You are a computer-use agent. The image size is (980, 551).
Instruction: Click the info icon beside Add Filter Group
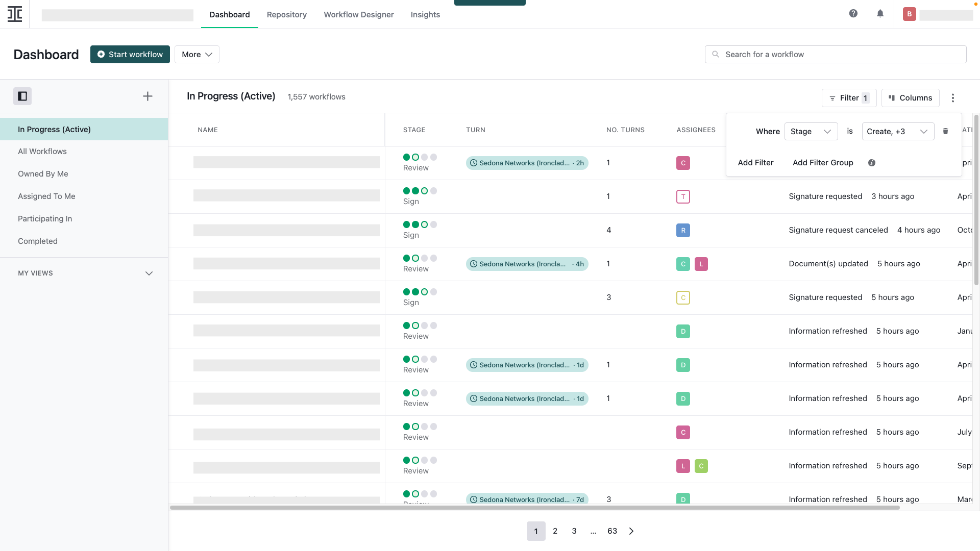(x=872, y=163)
